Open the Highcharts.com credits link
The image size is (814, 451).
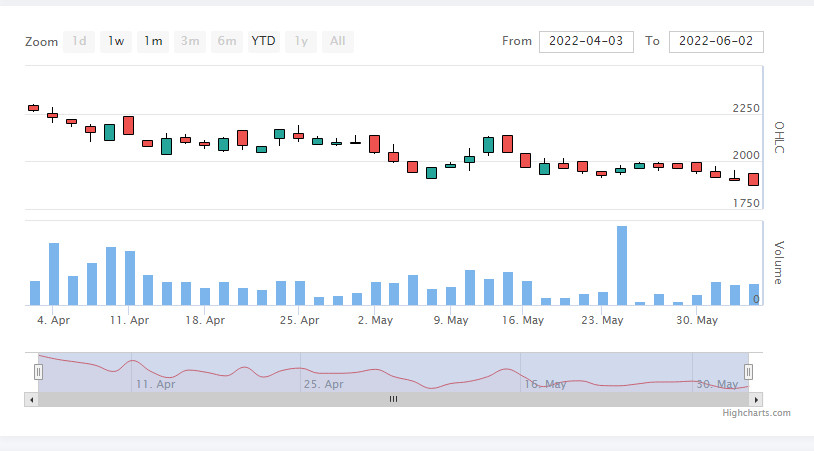756,413
